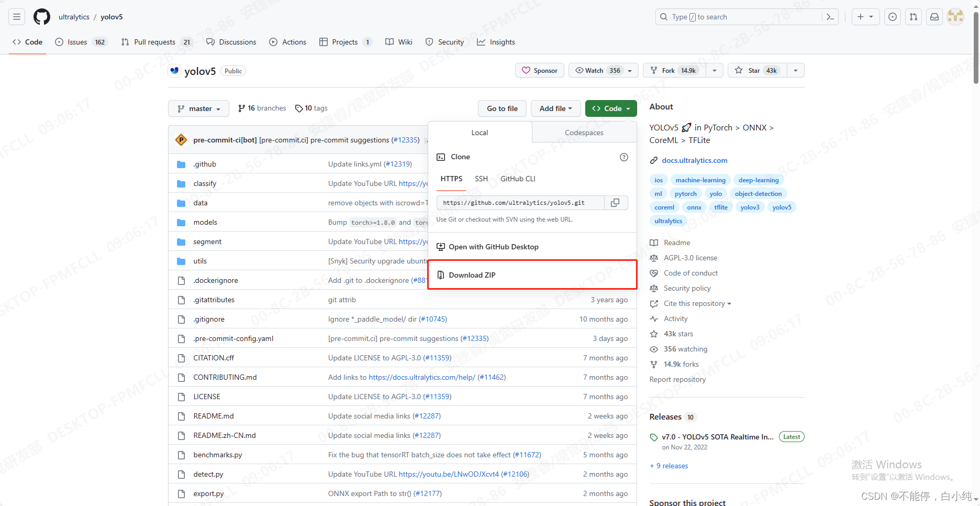Select the GitHub CLI clone tab

[518, 179]
